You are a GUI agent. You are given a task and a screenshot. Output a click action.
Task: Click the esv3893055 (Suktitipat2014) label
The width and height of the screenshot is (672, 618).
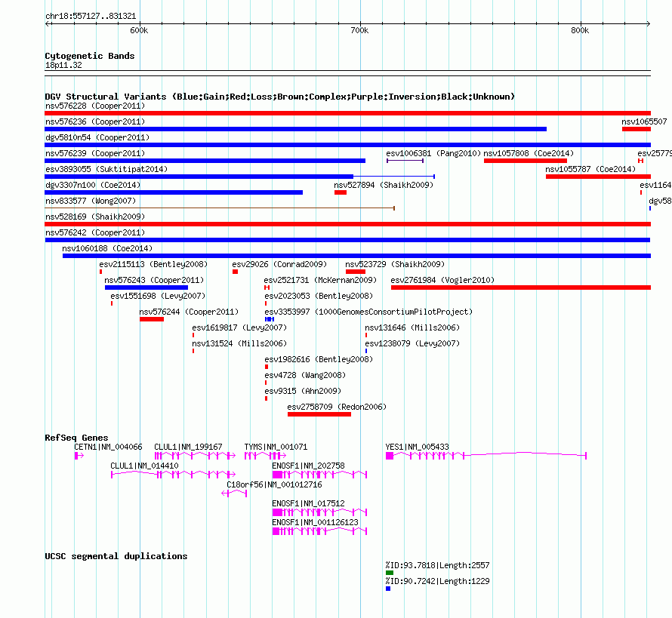pos(106,169)
